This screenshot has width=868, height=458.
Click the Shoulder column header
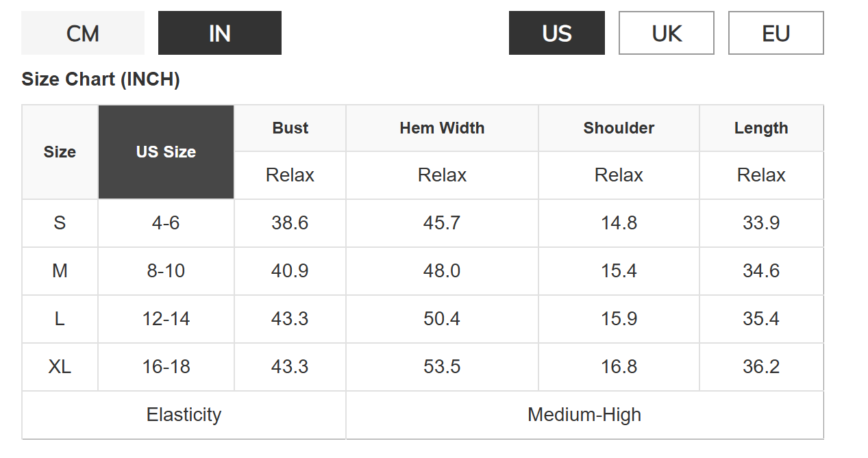[x=619, y=128]
